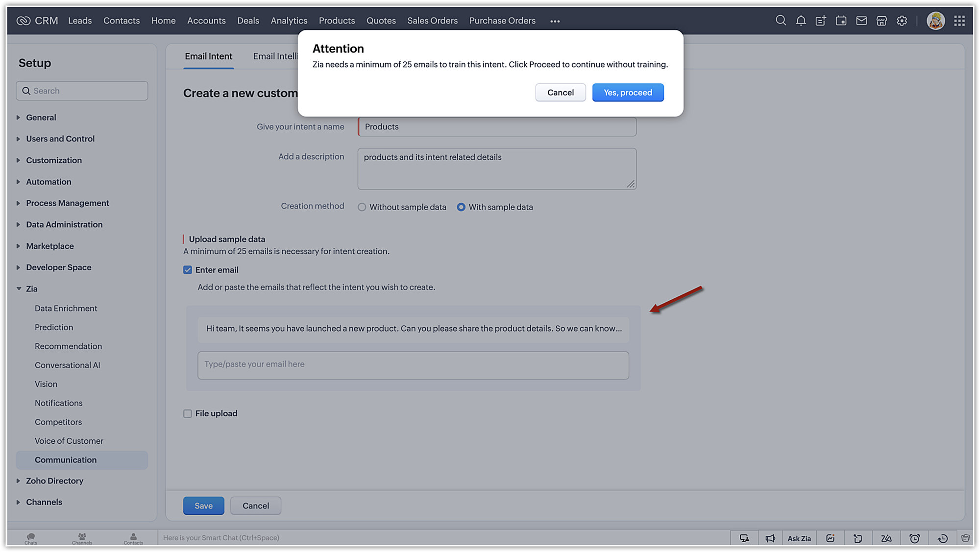Open the apps grid icon
980x552 pixels.
(959, 21)
